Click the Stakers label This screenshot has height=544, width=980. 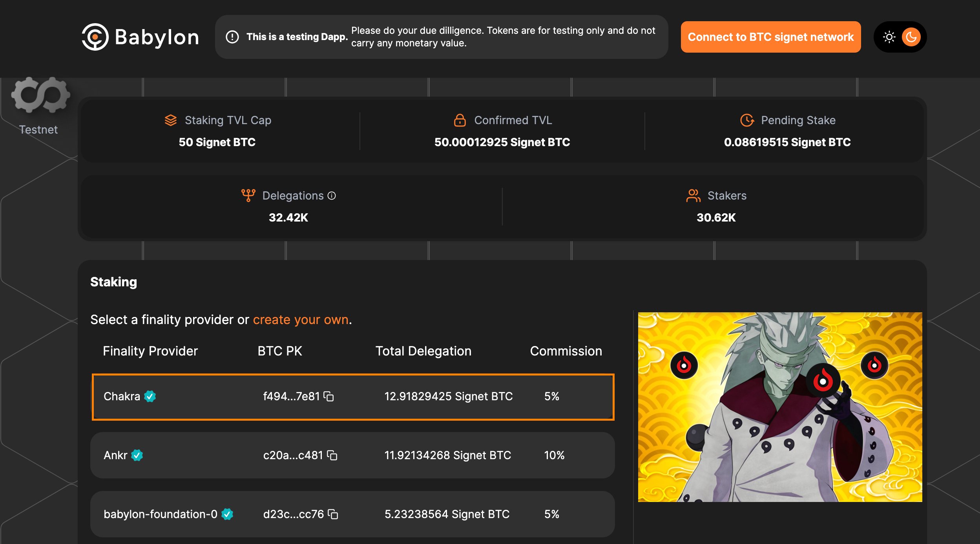coord(727,196)
